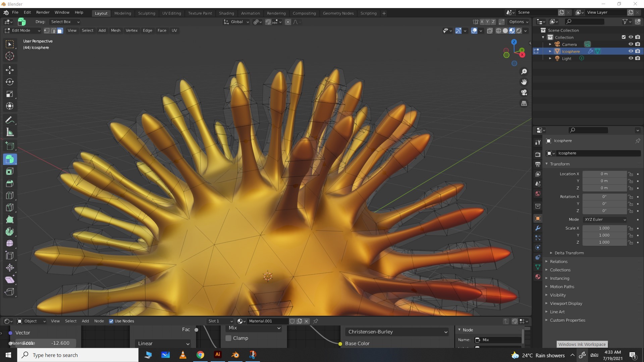Hide Icosphere in viewport via eye icon
This screenshot has width=644, height=362.
pos(631,51)
